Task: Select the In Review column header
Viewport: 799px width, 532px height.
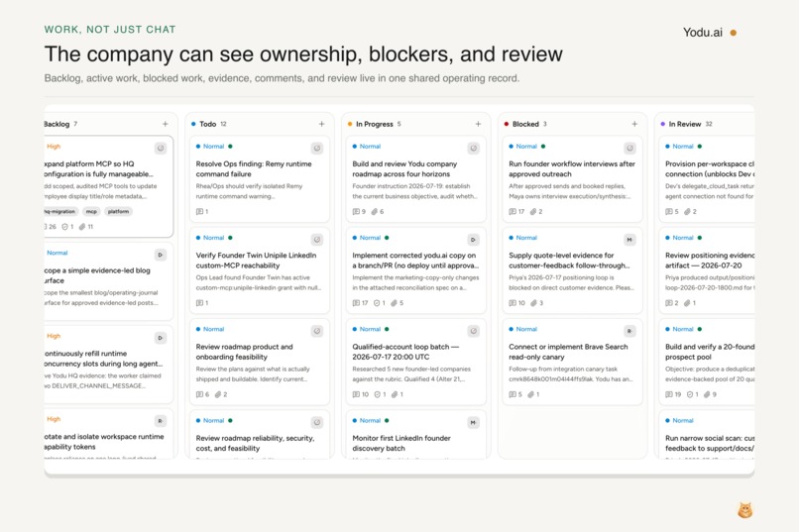Action: click(x=685, y=124)
